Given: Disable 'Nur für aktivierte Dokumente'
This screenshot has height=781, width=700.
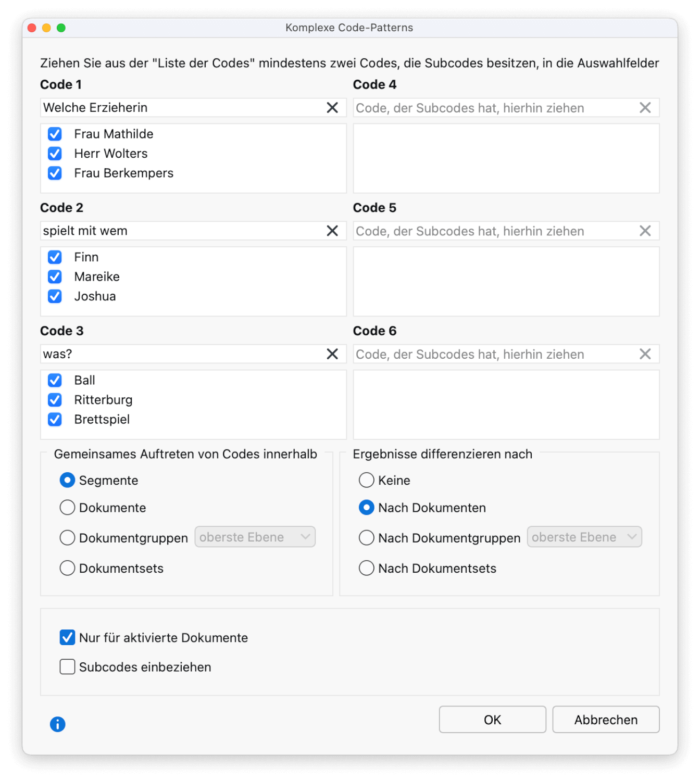Looking at the screenshot, I should click(x=68, y=637).
